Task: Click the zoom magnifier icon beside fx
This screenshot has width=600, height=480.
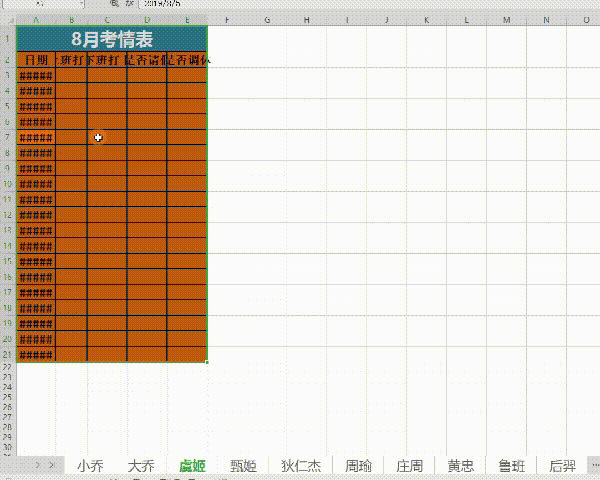Action: (x=114, y=3)
